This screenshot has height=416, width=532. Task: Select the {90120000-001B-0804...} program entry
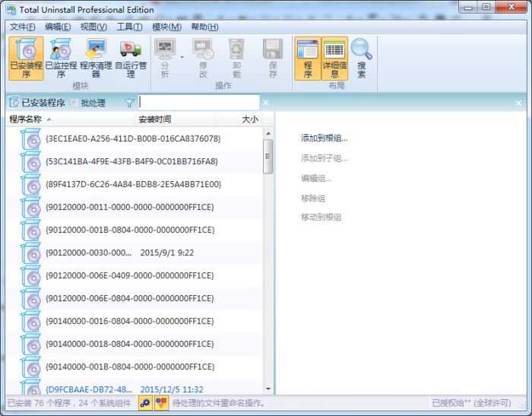[135, 230]
